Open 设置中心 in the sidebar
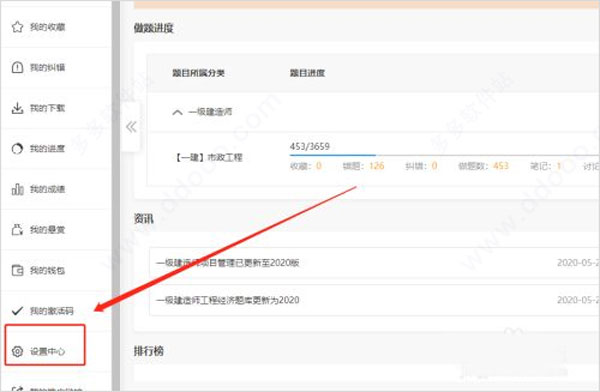This screenshot has height=392, width=600. (x=47, y=351)
